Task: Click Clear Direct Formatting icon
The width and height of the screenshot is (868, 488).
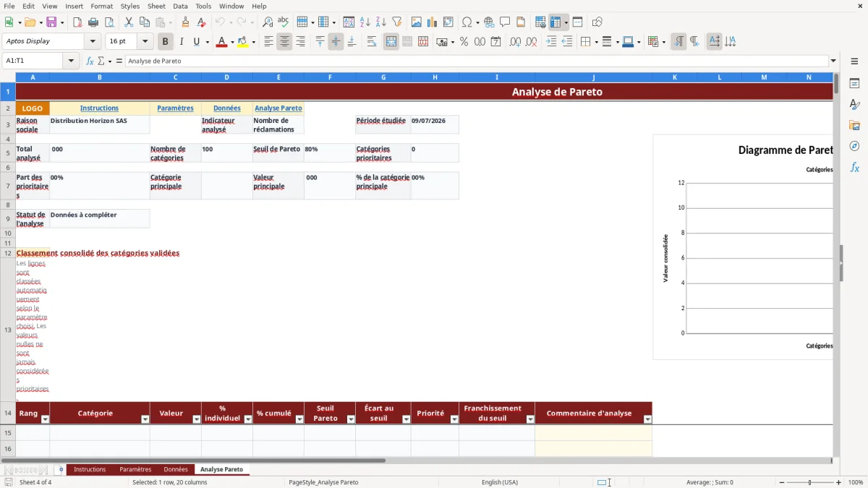Action: point(200,22)
